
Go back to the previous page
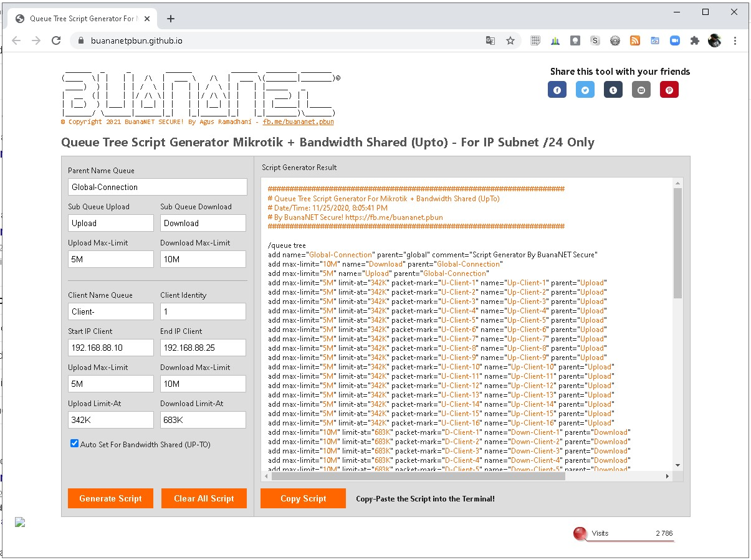tap(16, 40)
